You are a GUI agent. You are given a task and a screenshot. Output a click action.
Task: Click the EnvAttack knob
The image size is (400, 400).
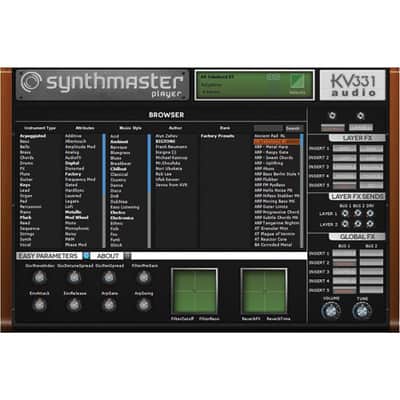[39, 304]
